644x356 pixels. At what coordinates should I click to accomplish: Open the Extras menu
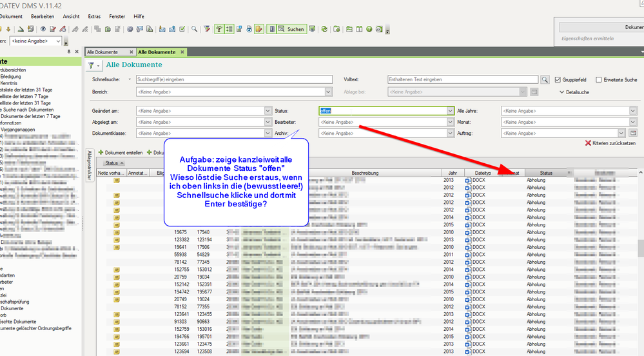[94, 16]
